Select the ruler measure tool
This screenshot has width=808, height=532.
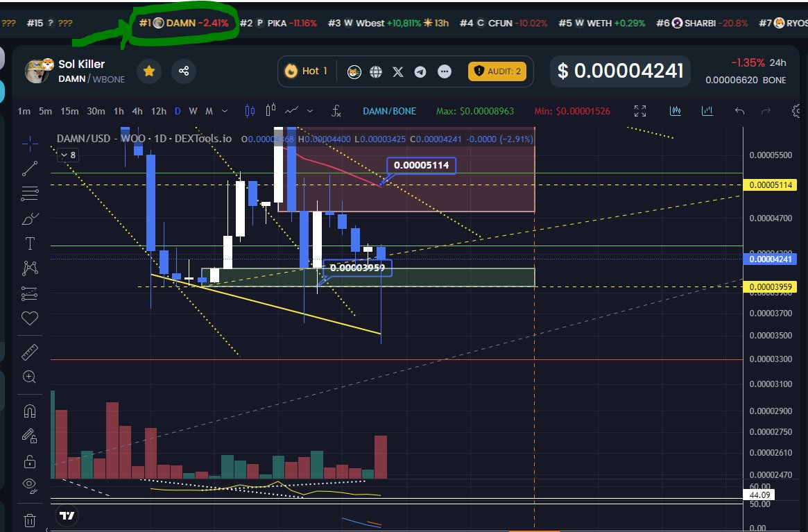(30, 352)
